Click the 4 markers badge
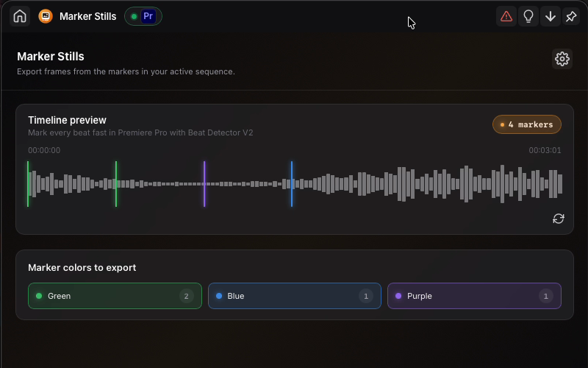 526,124
